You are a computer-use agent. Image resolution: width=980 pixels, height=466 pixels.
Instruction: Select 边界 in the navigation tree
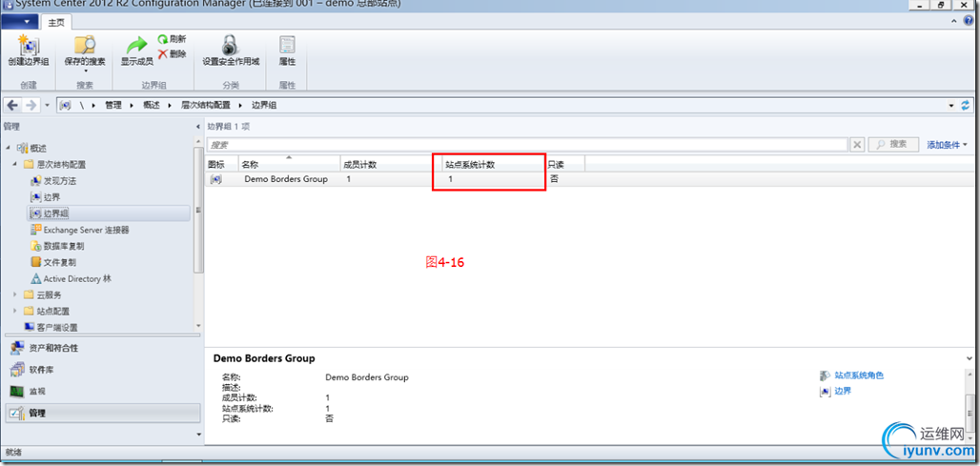pyautogui.click(x=45, y=197)
